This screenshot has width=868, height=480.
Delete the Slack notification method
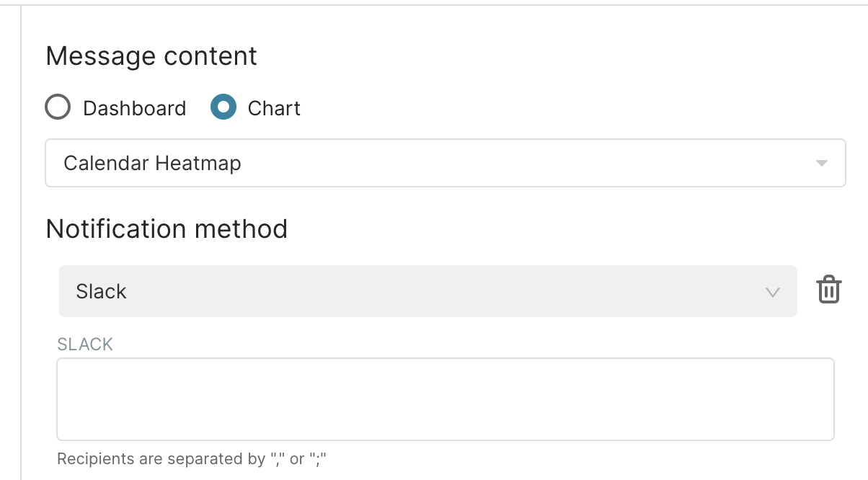(x=828, y=290)
